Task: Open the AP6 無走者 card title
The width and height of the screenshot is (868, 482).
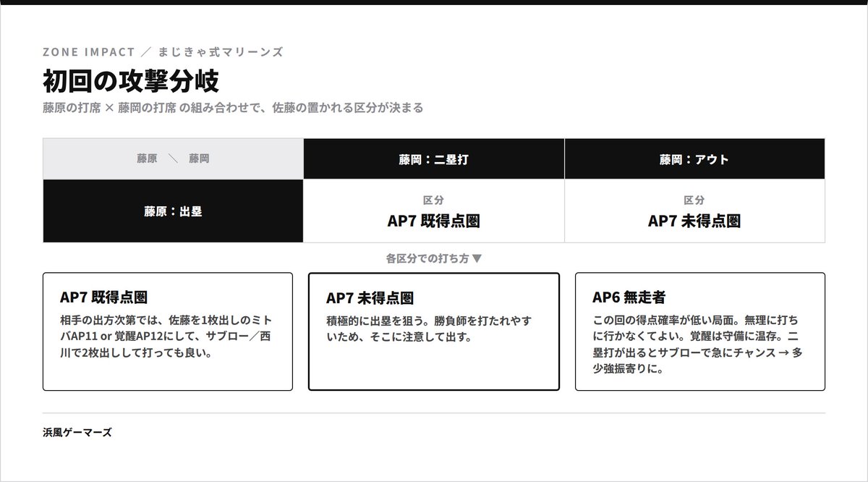Action: click(x=629, y=297)
